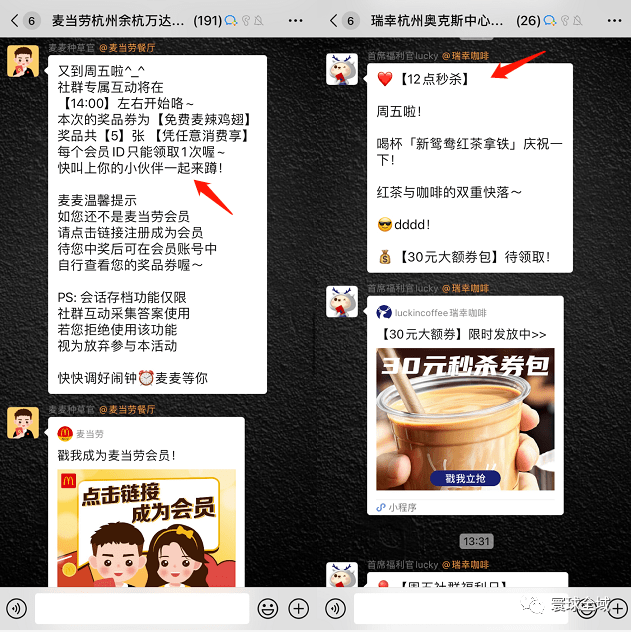
Task: Tap the chat bubble icon in Luckin header
Action: [550, 21]
